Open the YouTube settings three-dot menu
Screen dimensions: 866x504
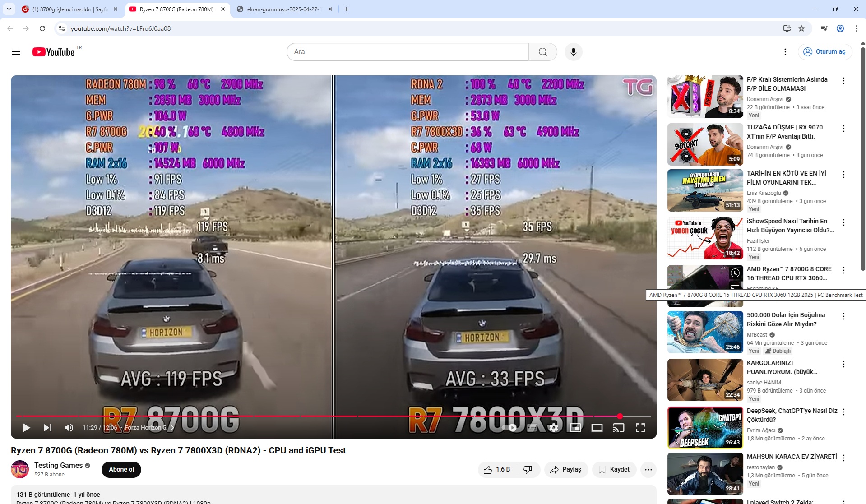785,52
